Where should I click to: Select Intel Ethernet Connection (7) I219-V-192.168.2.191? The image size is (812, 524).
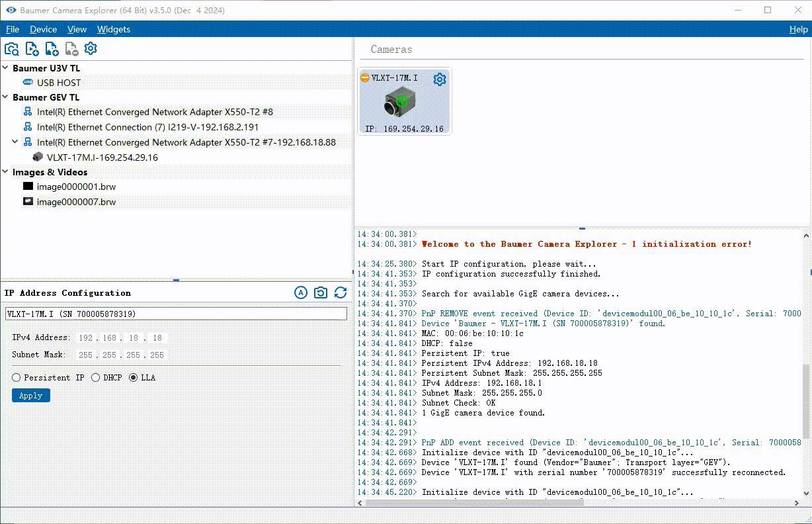(x=148, y=127)
